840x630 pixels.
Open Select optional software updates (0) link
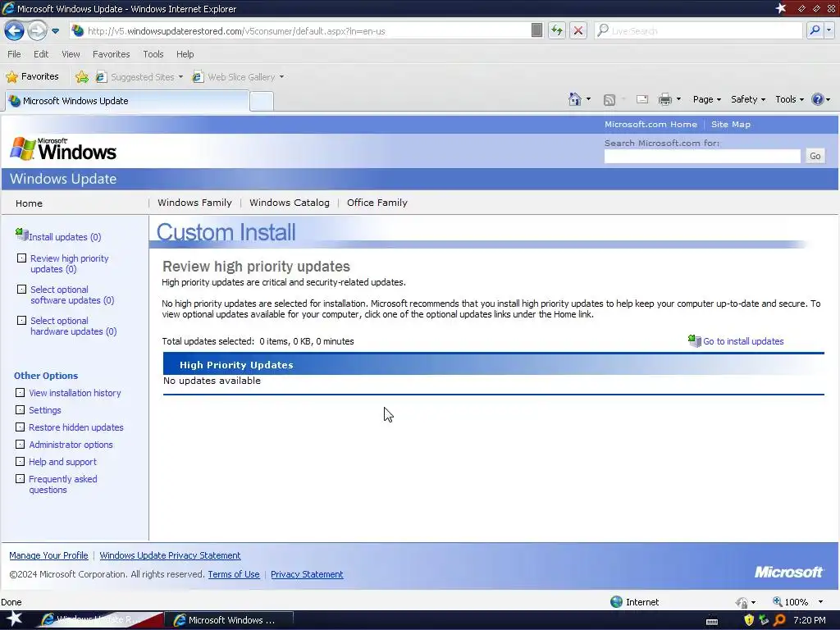[x=72, y=294]
